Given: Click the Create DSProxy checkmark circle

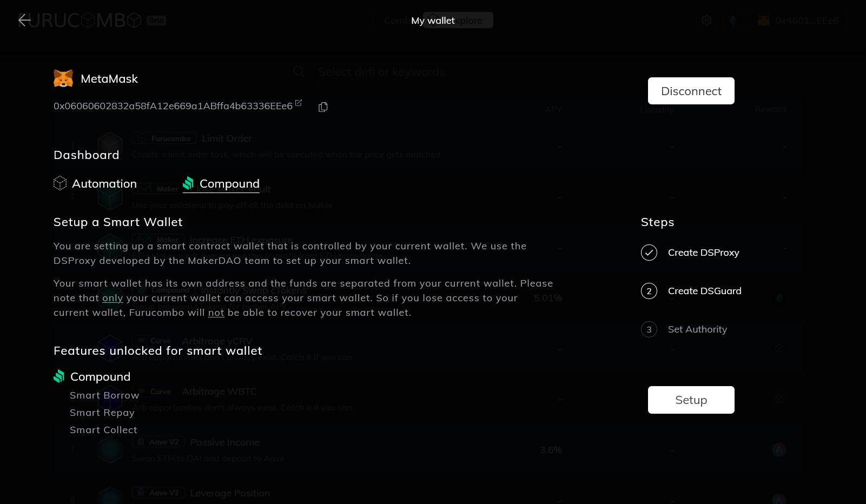Looking at the screenshot, I should click(649, 253).
